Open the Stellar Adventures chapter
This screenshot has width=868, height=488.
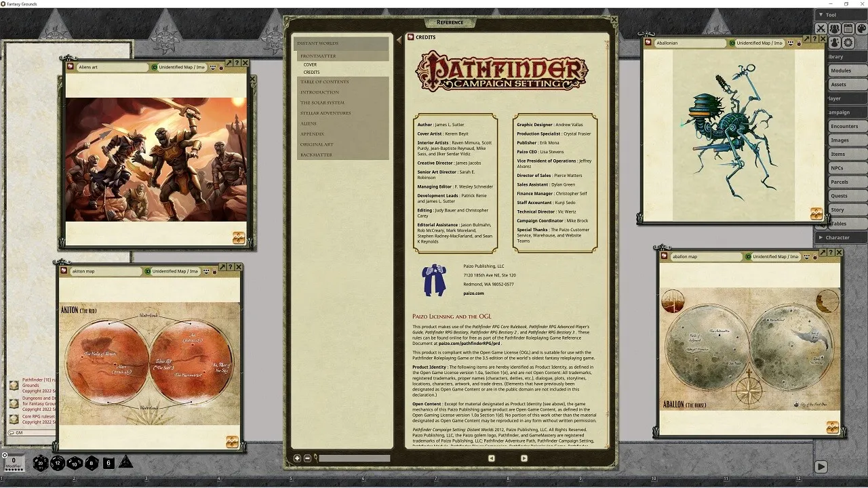tap(342, 113)
